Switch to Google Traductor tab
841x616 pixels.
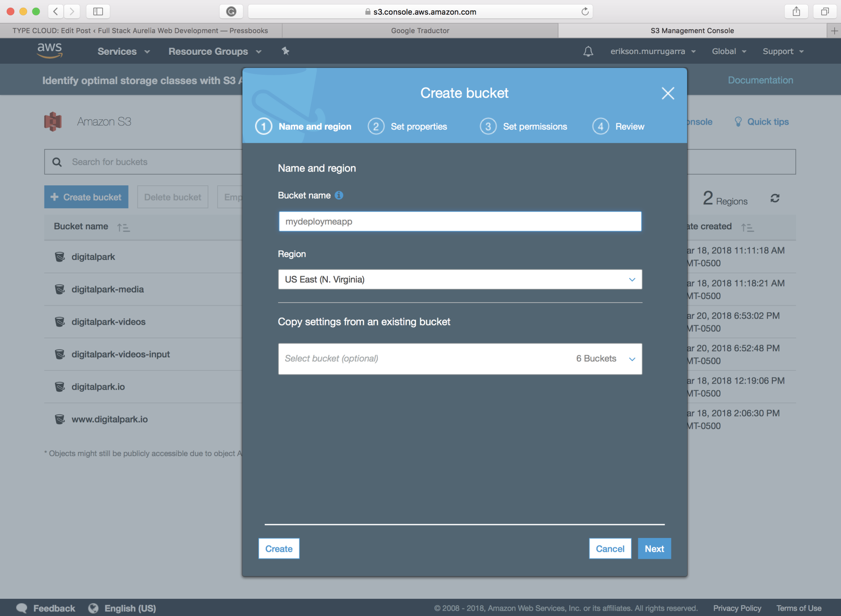(x=420, y=31)
